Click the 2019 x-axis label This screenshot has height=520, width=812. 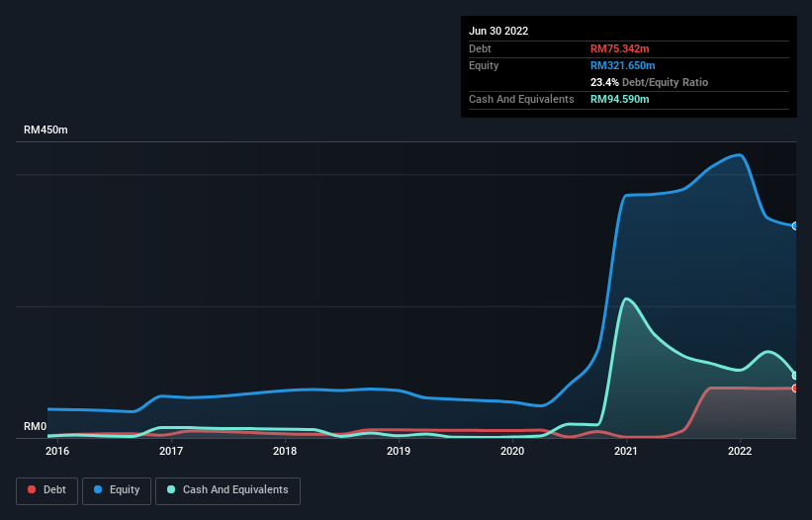point(399,451)
